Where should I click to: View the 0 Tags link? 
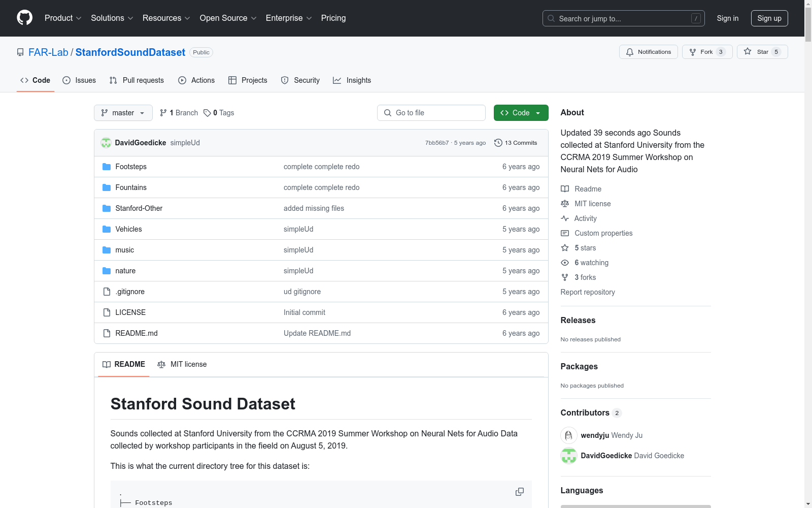pyautogui.click(x=219, y=113)
